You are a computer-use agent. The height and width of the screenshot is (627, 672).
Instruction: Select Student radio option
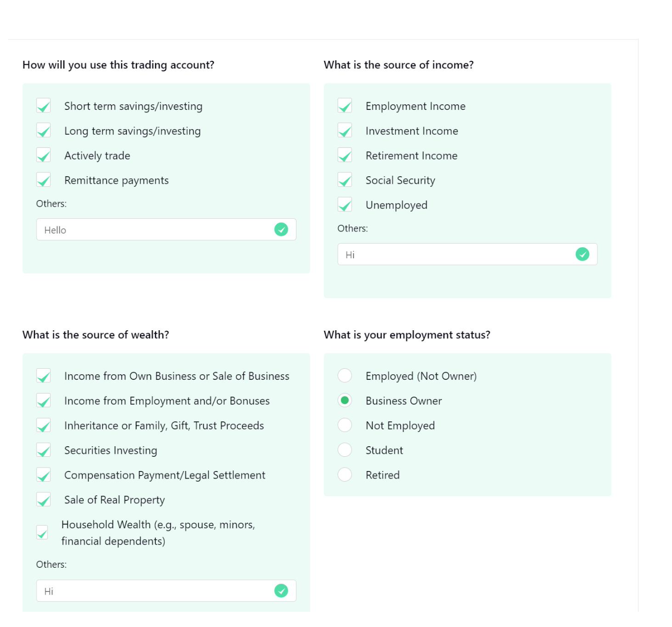pyautogui.click(x=345, y=450)
